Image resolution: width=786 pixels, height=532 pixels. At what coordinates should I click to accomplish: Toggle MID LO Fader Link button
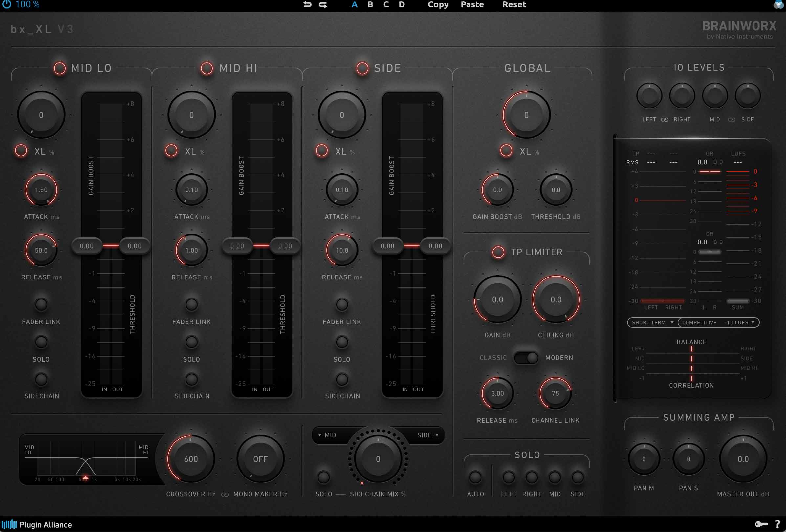(41, 304)
